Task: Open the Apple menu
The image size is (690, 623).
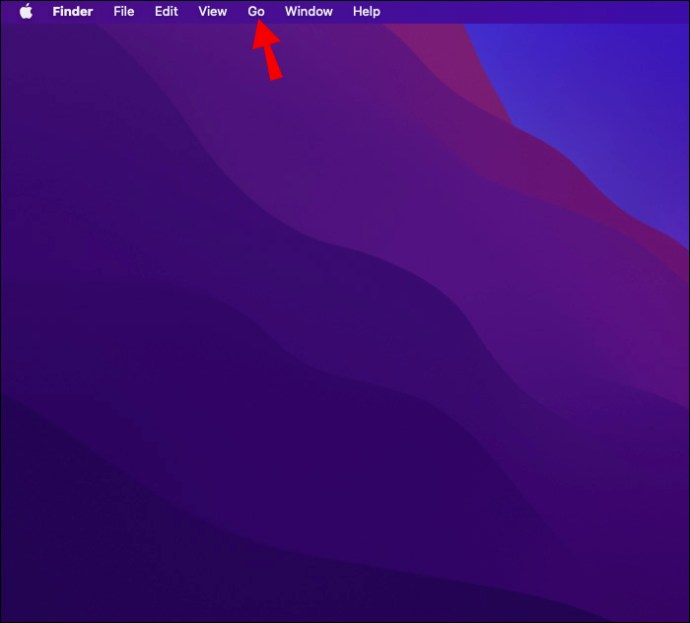Action: coord(26,11)
